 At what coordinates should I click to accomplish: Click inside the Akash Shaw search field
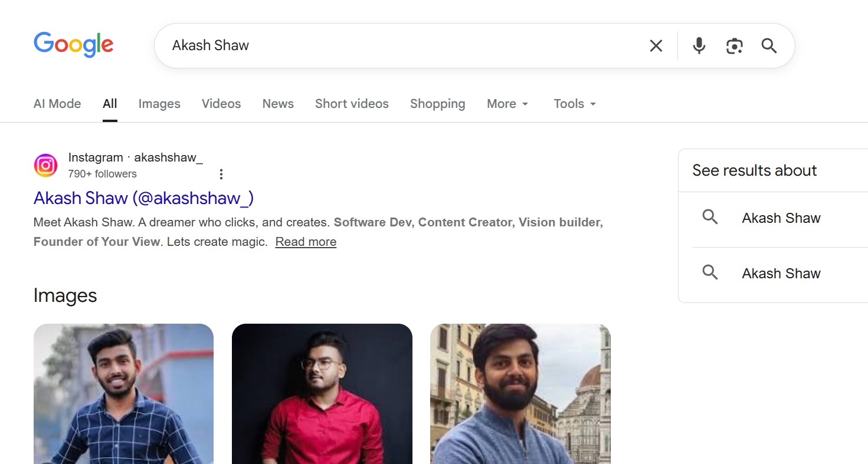click(401, 45)
